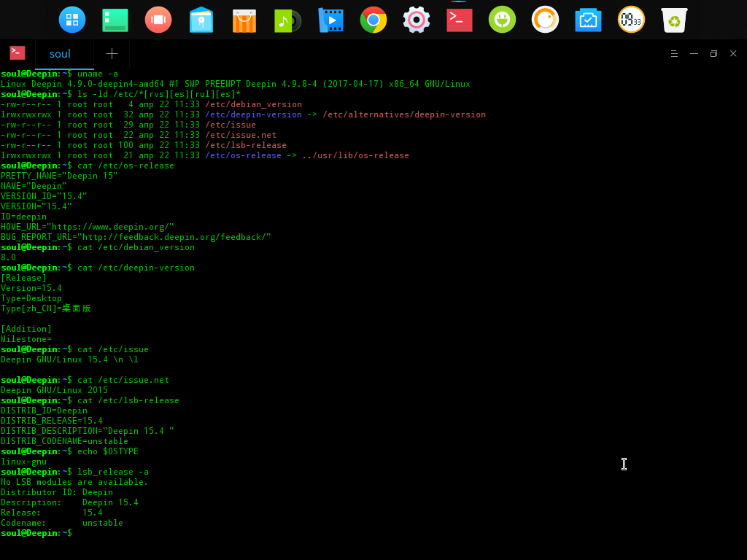Open Google Chrome from the dock

coord(373,20)
